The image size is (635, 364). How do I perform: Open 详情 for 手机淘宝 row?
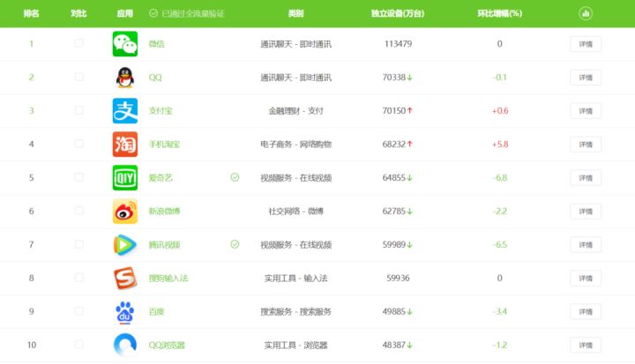pyautogui.click(x=586, y=145)
